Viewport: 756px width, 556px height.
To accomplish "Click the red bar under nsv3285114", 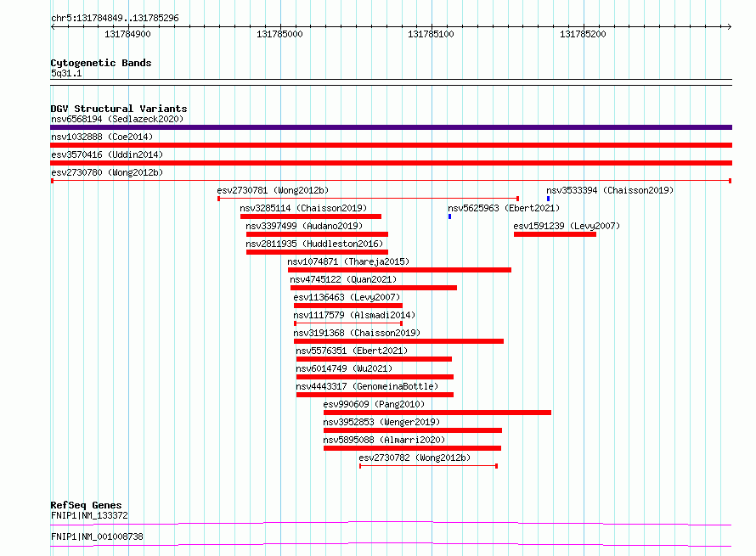I will (x=311, y=216).
